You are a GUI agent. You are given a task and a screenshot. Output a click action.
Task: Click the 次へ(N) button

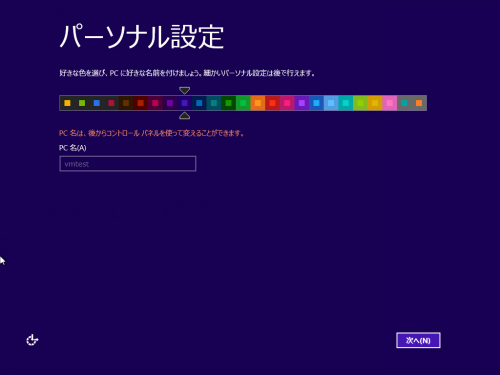coord(418,340)
